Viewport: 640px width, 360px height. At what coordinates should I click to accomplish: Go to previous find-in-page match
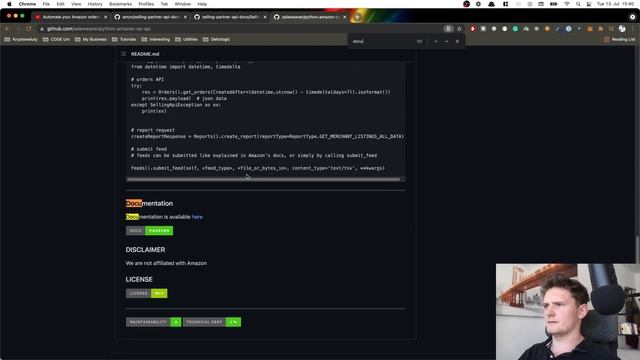pos(436,41)
